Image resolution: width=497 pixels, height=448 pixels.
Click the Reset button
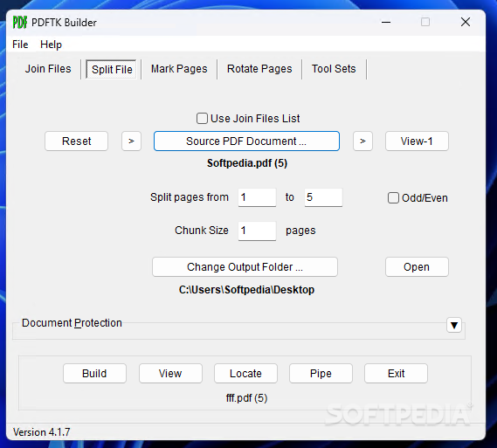(76, 141)
